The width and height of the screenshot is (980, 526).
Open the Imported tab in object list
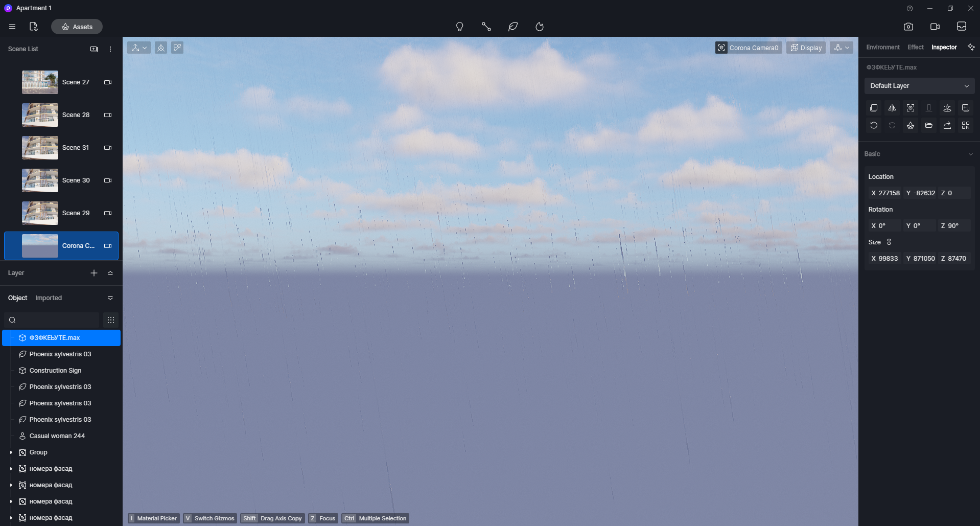[49, 298]
